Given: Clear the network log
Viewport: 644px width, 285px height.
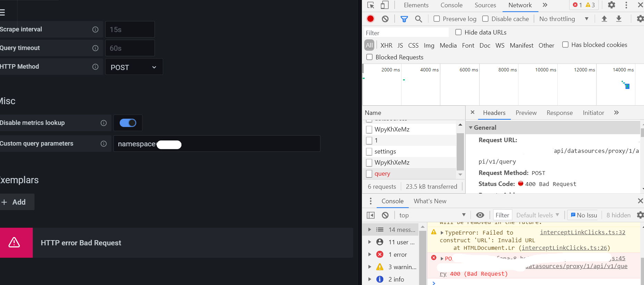Looking at the screenshot, I should coord(385,19).
